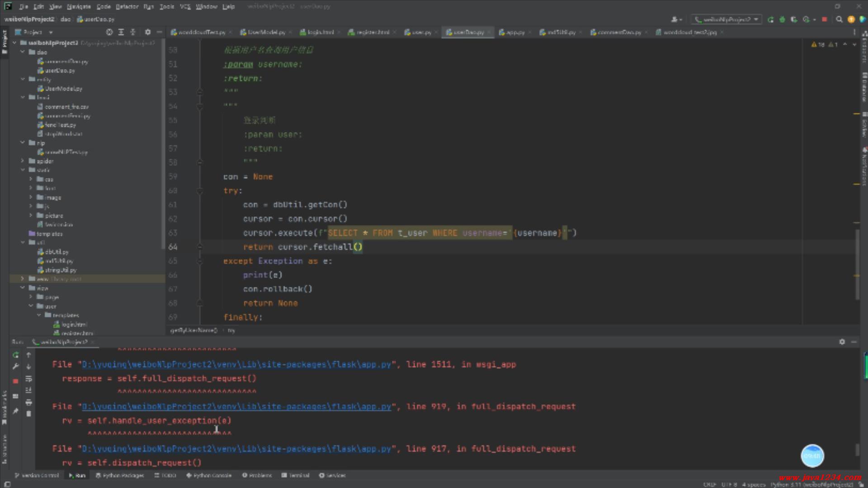
Task: Open Search Everywhere magnifier icon
Action: (x=839, y=19)
